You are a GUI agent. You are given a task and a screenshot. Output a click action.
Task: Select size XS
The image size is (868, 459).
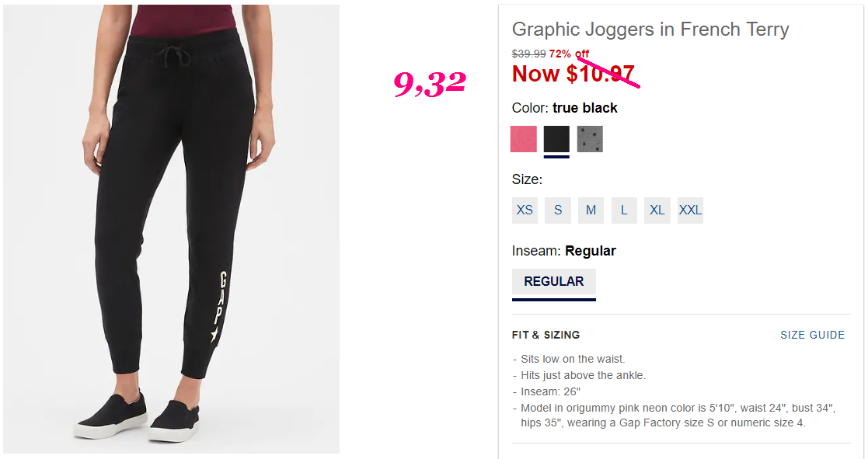click(x=525, y=210)
